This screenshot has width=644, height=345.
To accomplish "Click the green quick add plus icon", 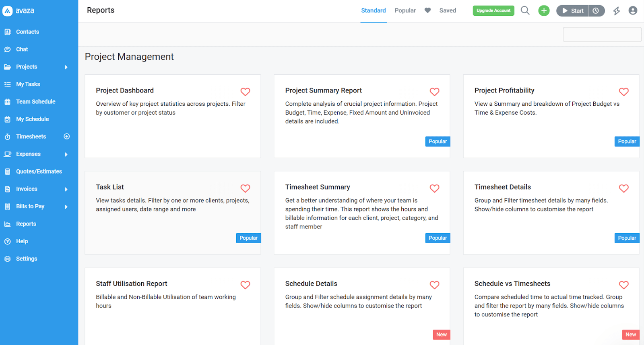I will (544, 11).
